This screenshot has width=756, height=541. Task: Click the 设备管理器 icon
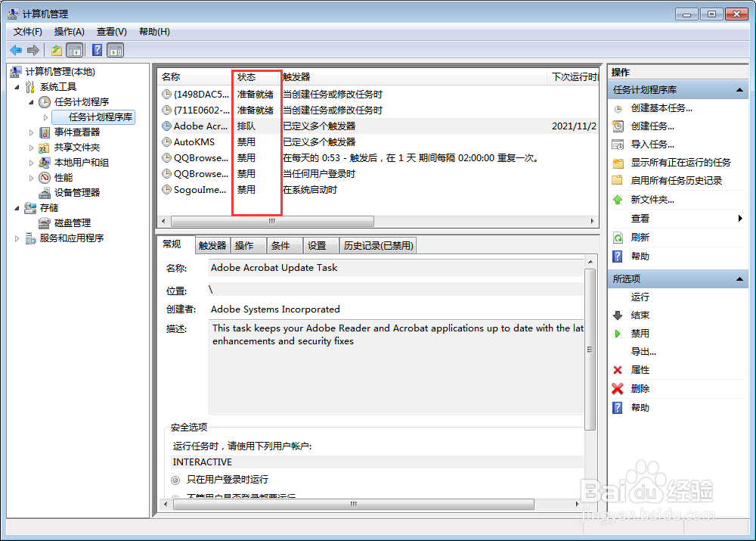point(45,193)
